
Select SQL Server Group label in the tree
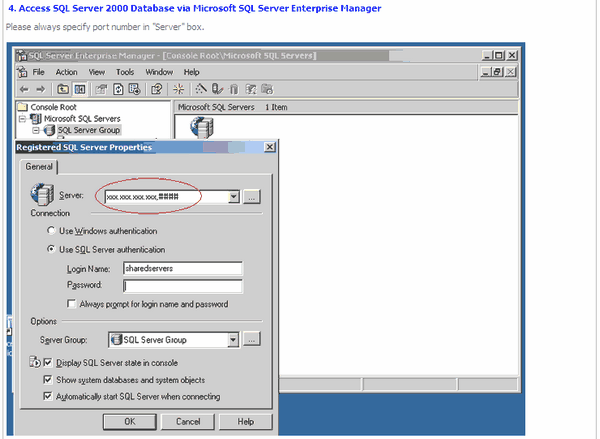point(89,130)
